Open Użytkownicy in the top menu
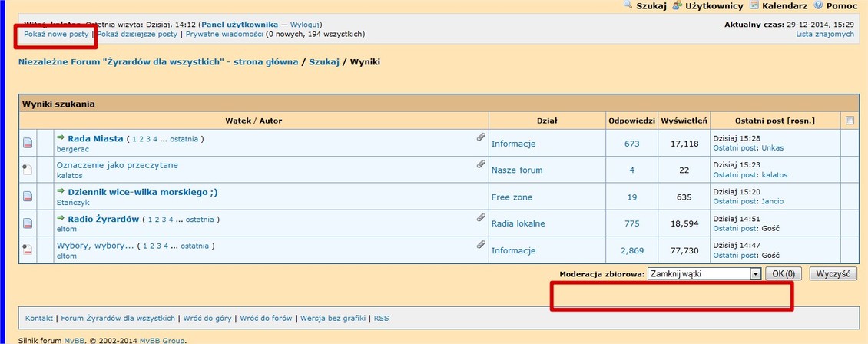Image resolution: width=868 pixels, height=344 pixels. click(714, 6)
